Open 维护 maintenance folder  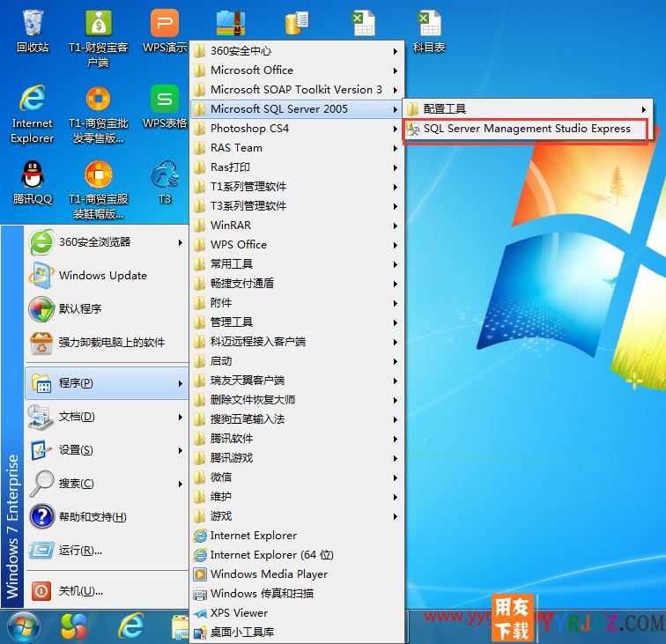pos(297,497)
